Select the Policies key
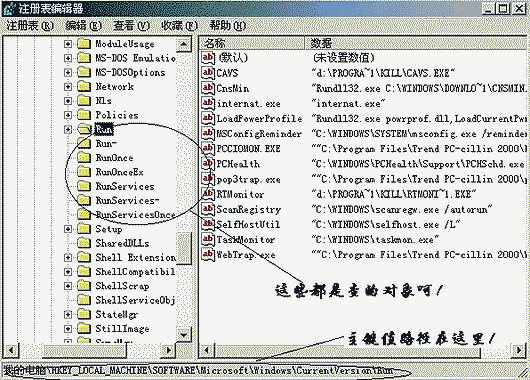The width and height of the screenshot is (530, 380). coord(117,115)
